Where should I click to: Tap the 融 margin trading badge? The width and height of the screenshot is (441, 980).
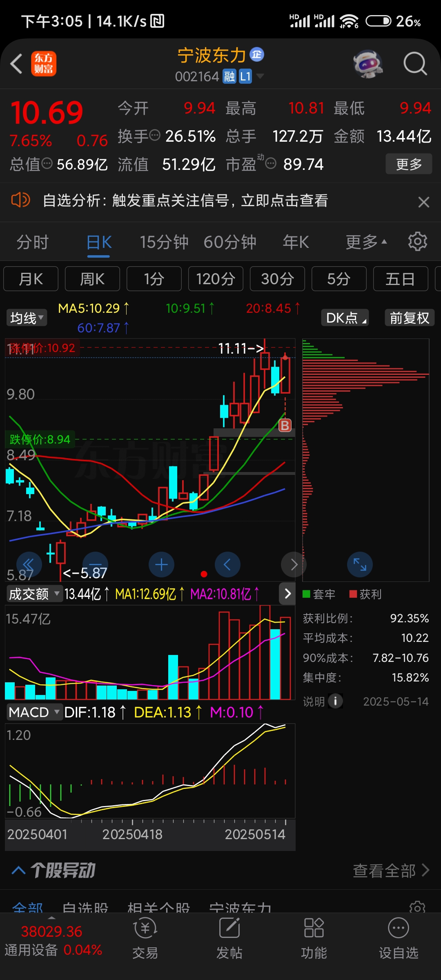click(x=229, y=76)
